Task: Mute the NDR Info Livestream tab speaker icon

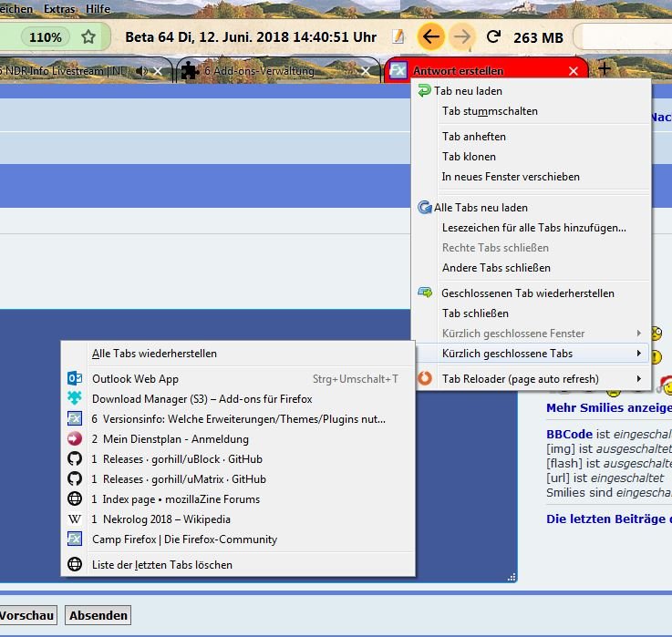Action: [141, 71]
